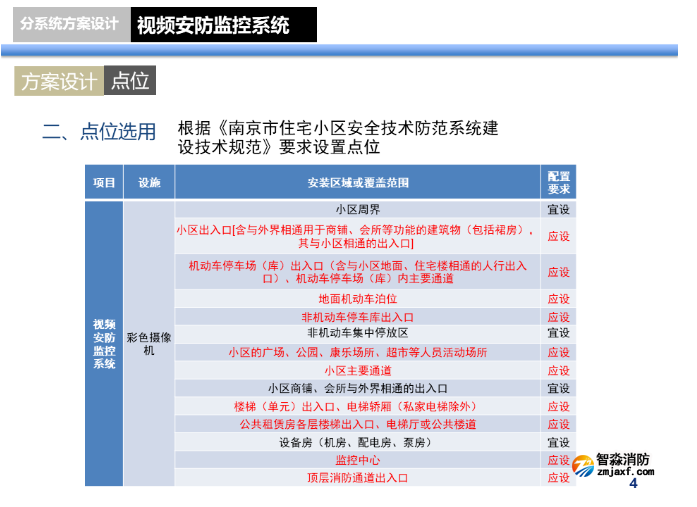Click the dark 点位 label
The width and height of the screenshot is (697, 507).
[x=130, y=81]
